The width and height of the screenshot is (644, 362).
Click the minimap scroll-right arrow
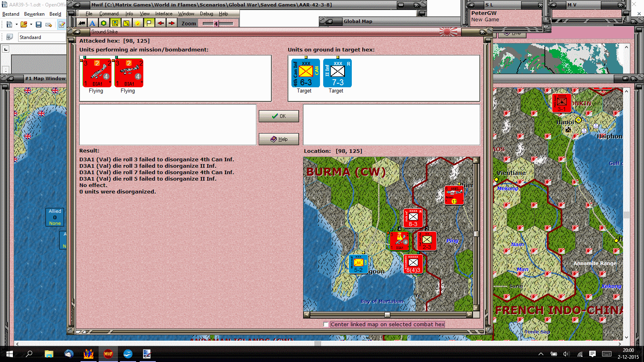tap(470, 315)
